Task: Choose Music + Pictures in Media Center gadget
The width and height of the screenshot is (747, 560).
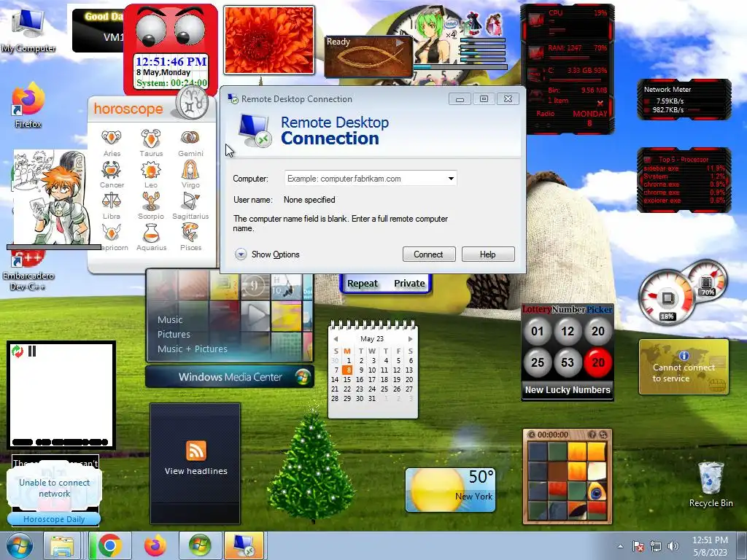Action: tap(193, 349)
